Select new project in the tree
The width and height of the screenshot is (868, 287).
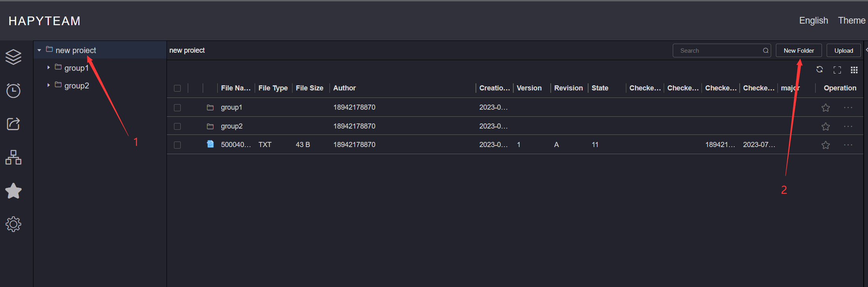pos(76,50)
